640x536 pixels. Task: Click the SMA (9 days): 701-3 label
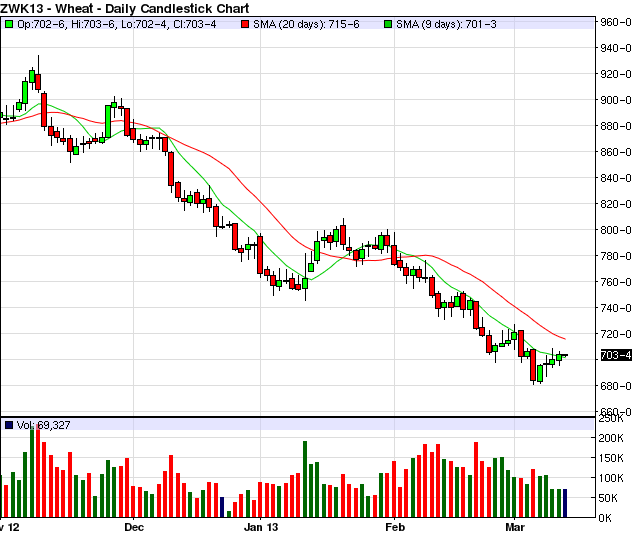[x=446, y=24]
